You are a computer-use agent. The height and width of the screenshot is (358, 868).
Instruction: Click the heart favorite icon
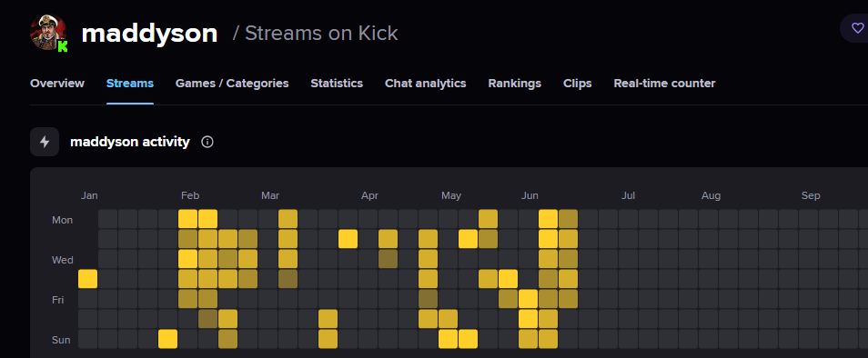(857, 28)
